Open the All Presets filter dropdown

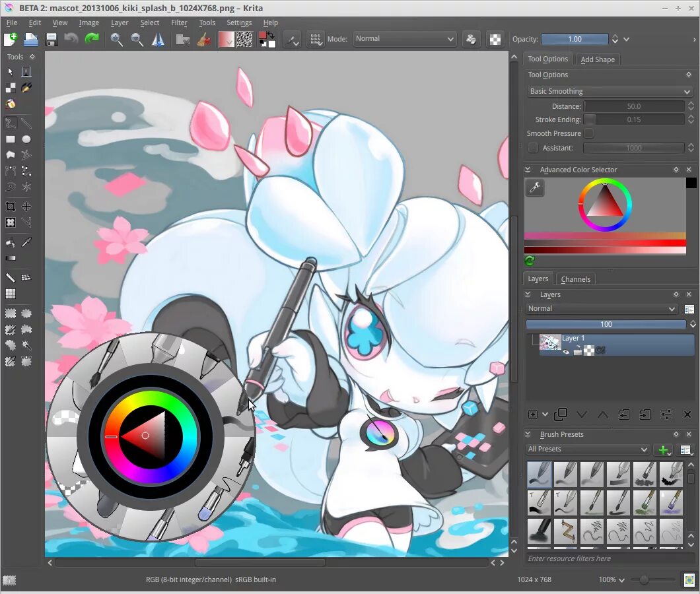pos(586,449)
